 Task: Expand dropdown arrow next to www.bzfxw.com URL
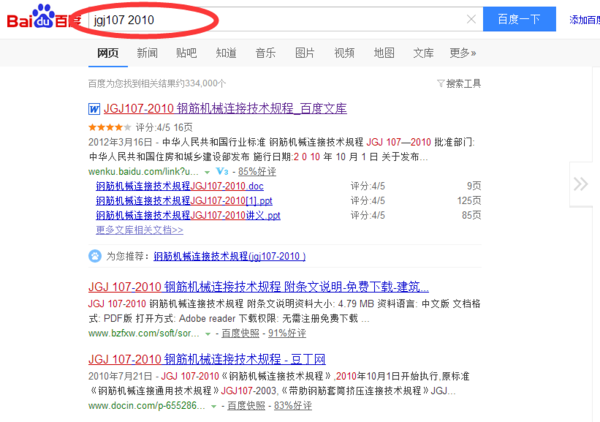pos(208,334)
